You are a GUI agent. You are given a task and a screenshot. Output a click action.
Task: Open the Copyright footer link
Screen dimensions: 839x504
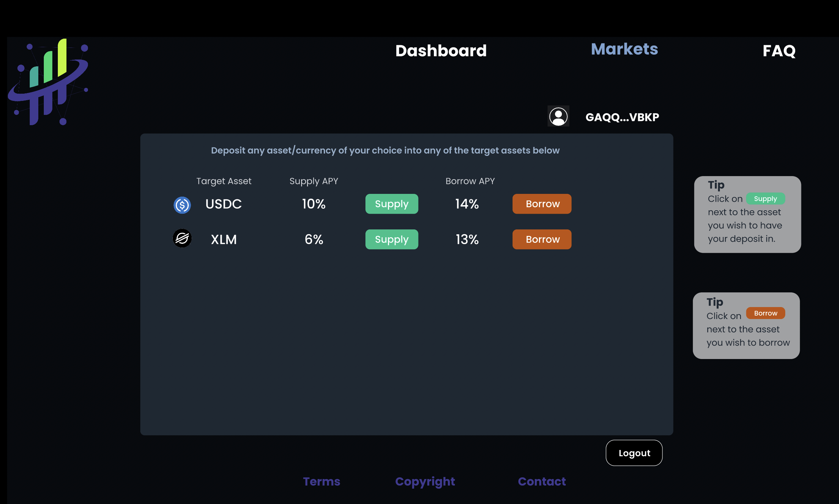[425, 481]
